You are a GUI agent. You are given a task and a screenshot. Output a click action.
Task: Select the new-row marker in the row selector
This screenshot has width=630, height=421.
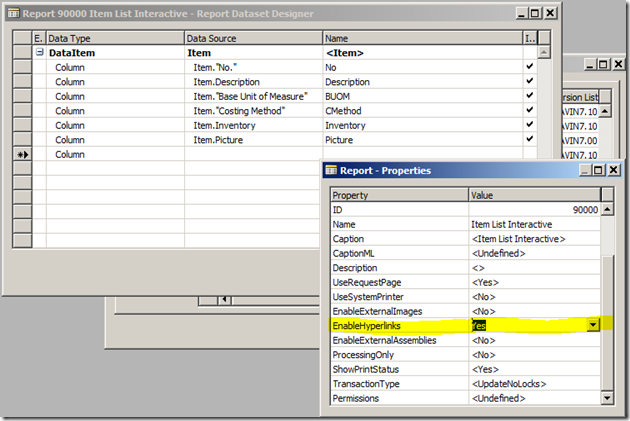click(22, 154)
